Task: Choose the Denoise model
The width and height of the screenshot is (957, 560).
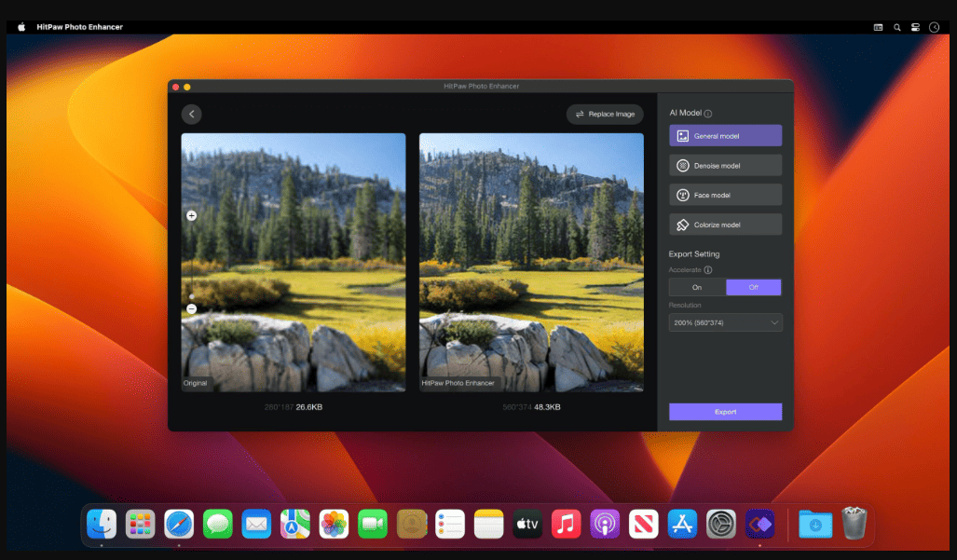Action: 725,165
